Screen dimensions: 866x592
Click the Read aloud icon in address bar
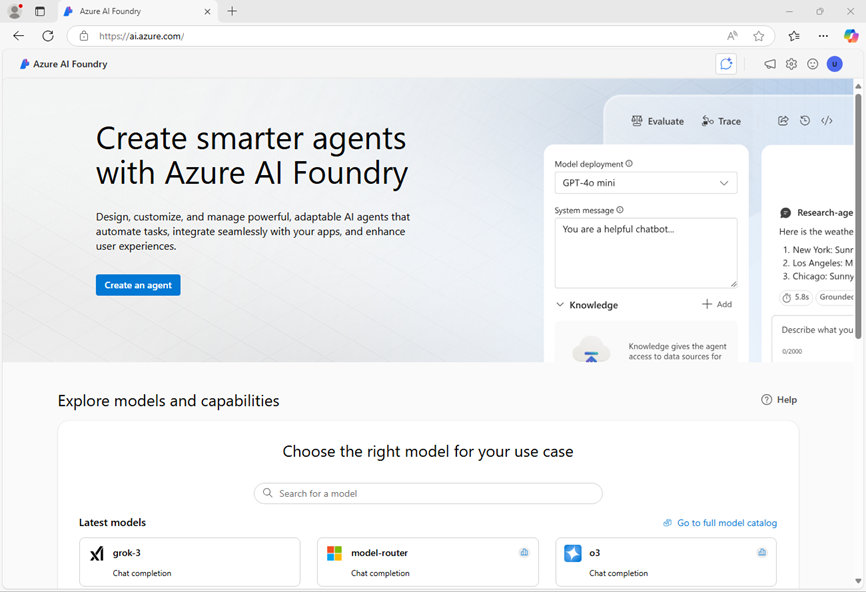732,36
